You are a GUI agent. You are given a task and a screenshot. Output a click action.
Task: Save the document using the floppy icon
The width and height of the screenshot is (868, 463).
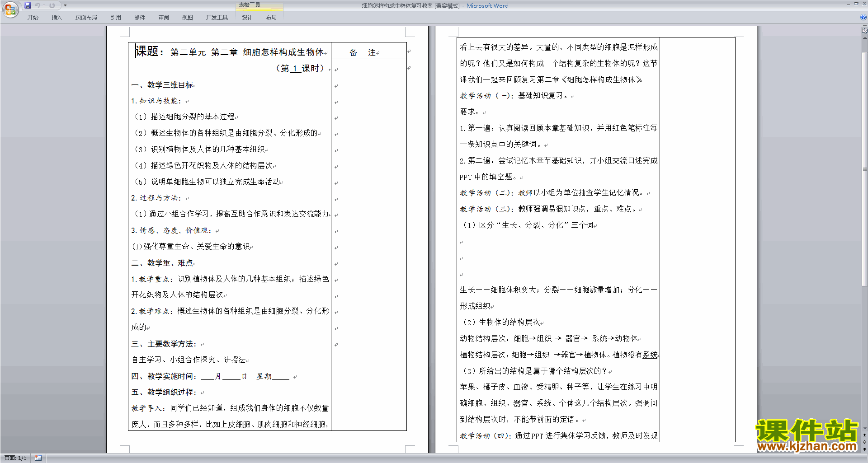[28, 5]
